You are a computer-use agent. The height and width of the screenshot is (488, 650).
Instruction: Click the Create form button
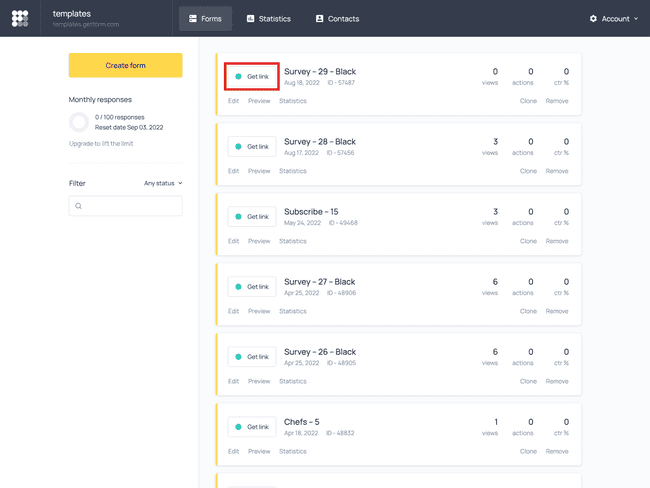[126, 65]
